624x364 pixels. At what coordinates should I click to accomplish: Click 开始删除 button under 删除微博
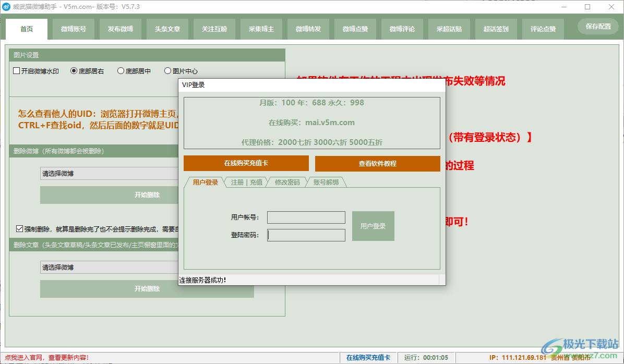click(x=109, y=195)
